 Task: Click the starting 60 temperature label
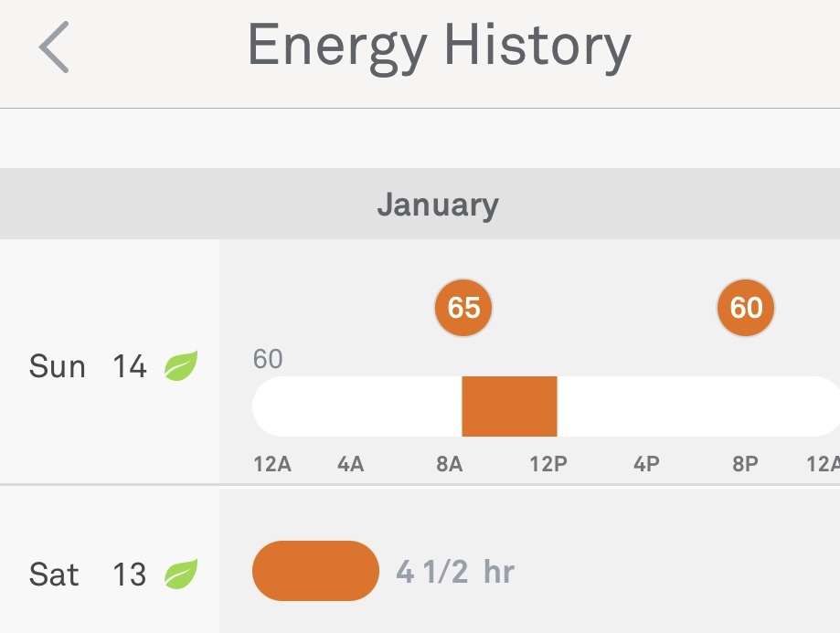click(x=268, y=359)
